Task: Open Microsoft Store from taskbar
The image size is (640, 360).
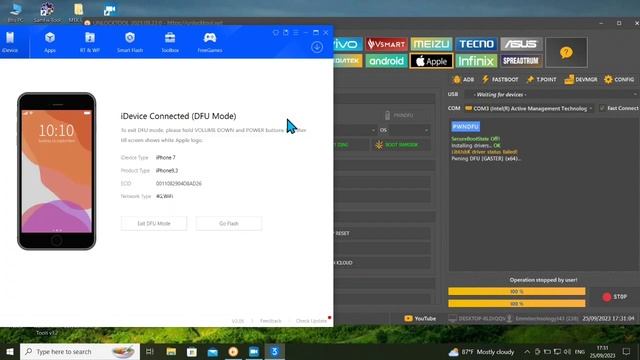Action: 192,351
